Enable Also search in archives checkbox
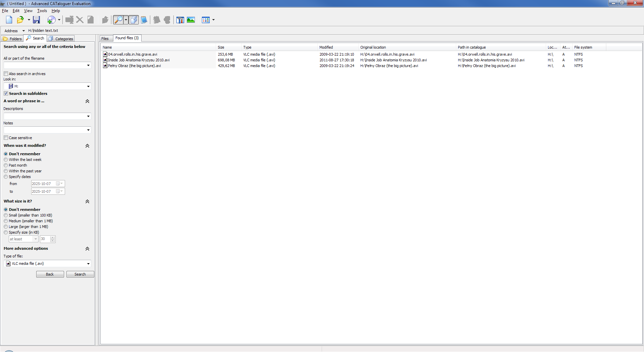 pos(6,74)
